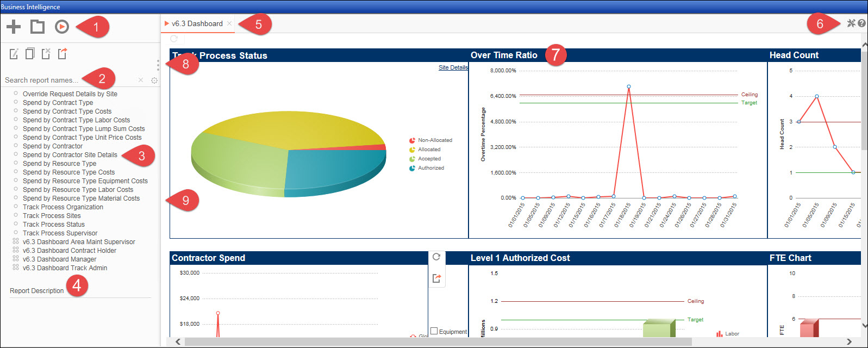Toggle the Equipment checkbox

[x=434, y=331]
